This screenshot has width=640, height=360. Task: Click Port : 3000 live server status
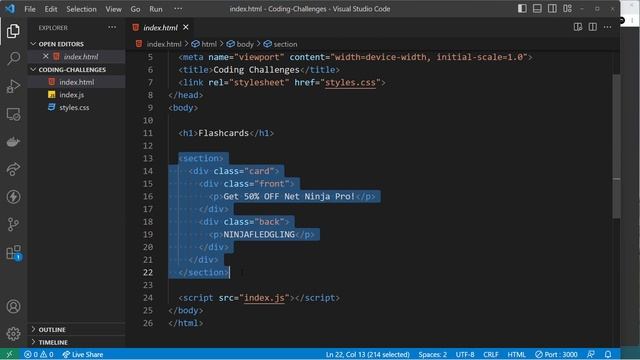pyautogui.click(x=556, y=354)
